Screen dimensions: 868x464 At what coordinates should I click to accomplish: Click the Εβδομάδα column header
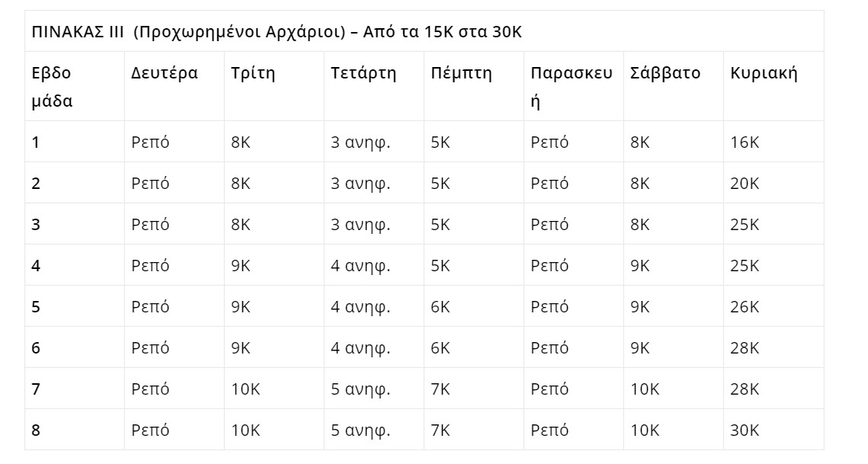[52, 87]
